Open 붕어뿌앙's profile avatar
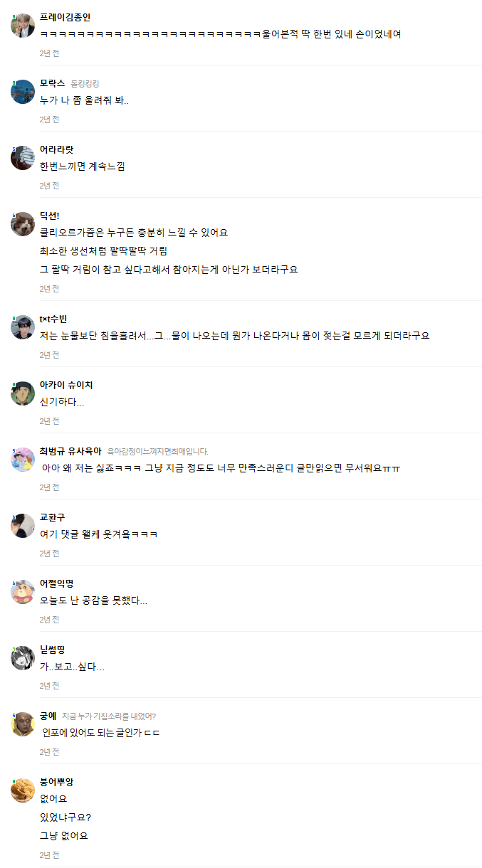 [x=23, y=790]
